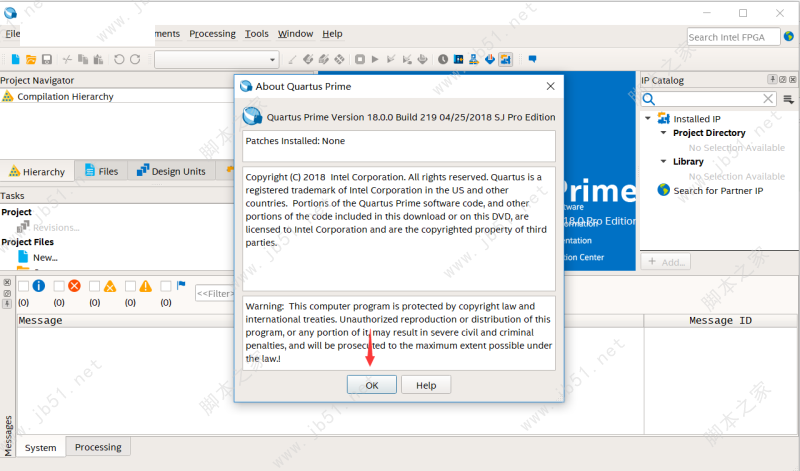Open IP Catalog options menu icon
This screenshot has width=800, height=471.
coord(788,99)
